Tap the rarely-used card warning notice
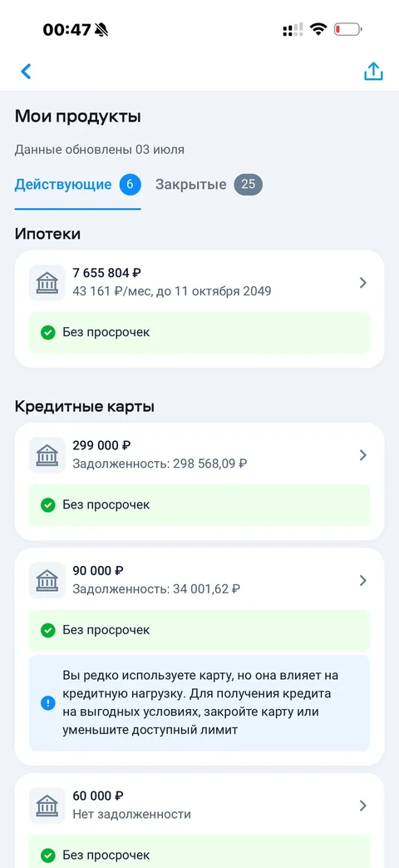399x868 pixels. 199,703
